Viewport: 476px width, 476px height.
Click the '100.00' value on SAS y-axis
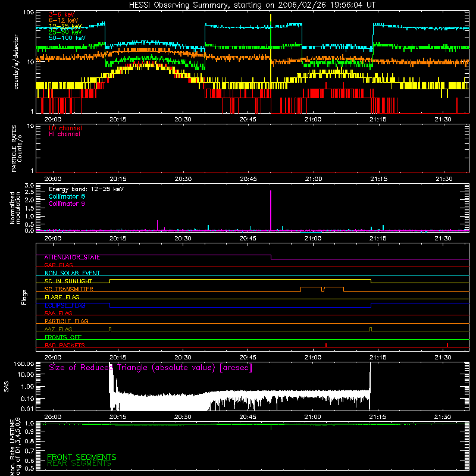24,364
